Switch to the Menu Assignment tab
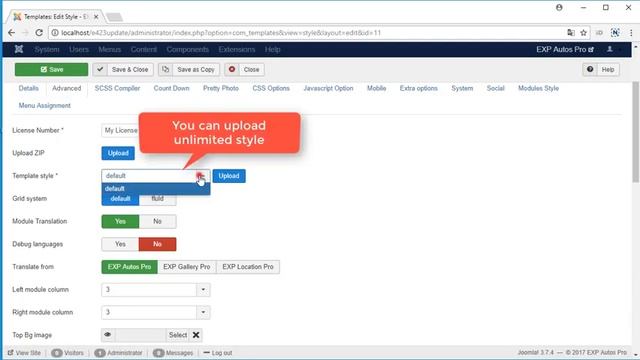This screenshot has height=360, width=640. (44, 106)
